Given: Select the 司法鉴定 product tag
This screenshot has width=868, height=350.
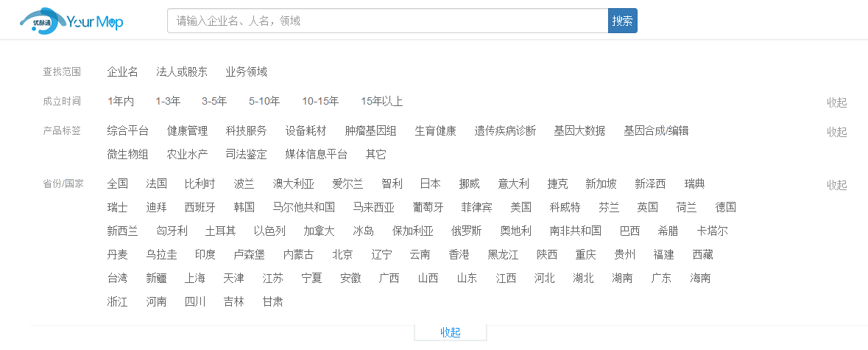Looking at the screenshot, I should tap(246, 155).
